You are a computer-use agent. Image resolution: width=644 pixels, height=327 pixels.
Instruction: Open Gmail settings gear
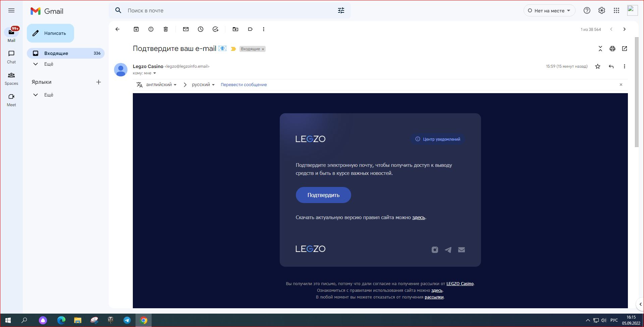[602, 10]
